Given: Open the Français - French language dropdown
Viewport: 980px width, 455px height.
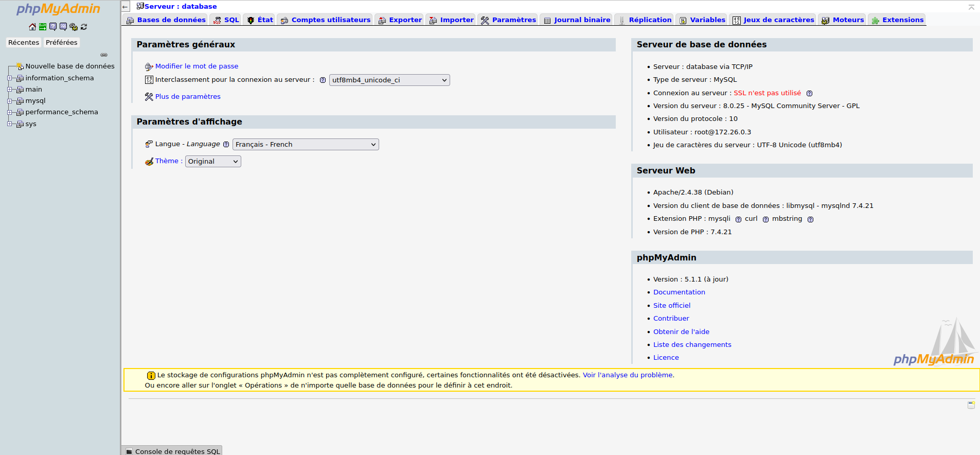Looking at the screenshot, I should tap(306, 144).
